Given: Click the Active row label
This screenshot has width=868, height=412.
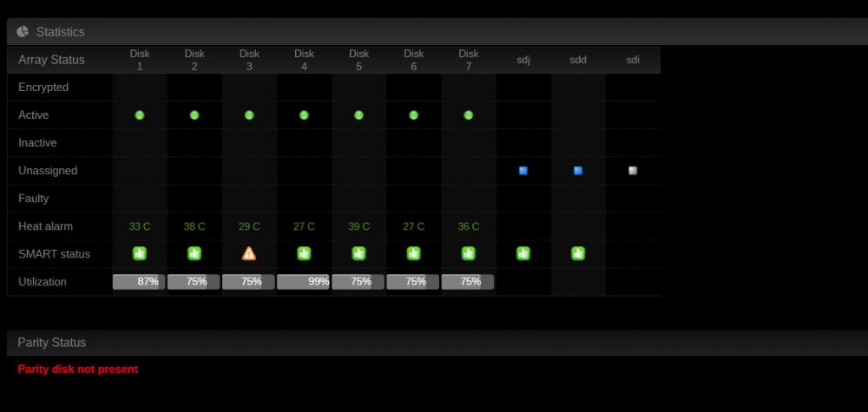Looking at the screenshot, I should tap(33, 115).
